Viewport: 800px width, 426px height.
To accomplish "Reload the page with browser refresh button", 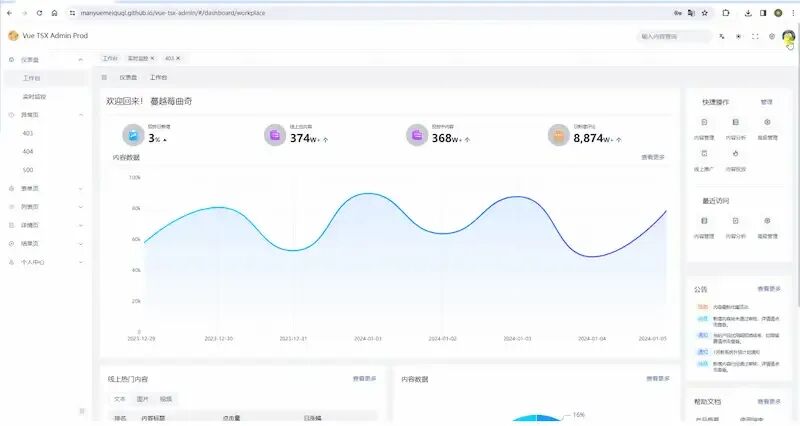I will coord(39,13).
